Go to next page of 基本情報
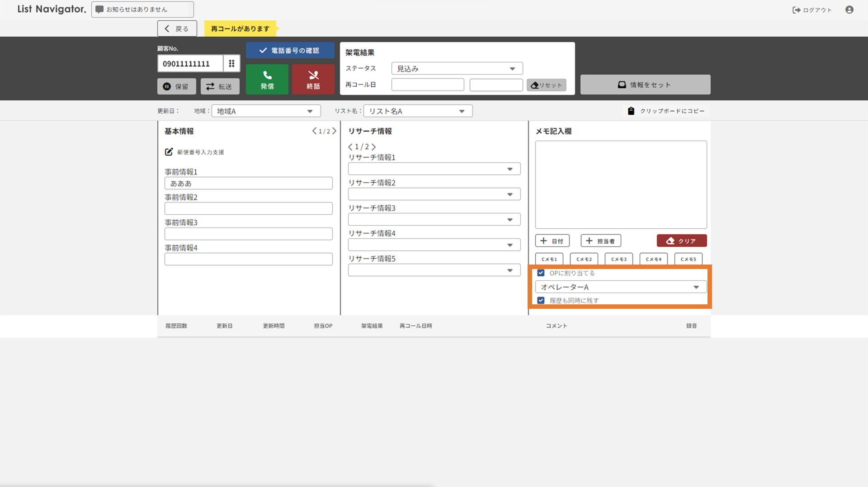 [335, 131]
